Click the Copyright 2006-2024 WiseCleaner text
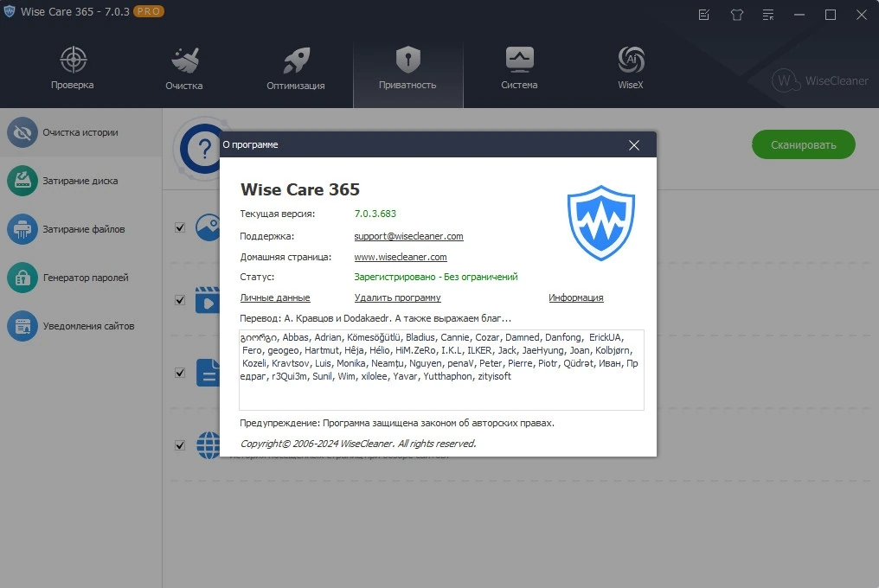The width and height of the screenshot is (879, 588). (x=357, y=444)
